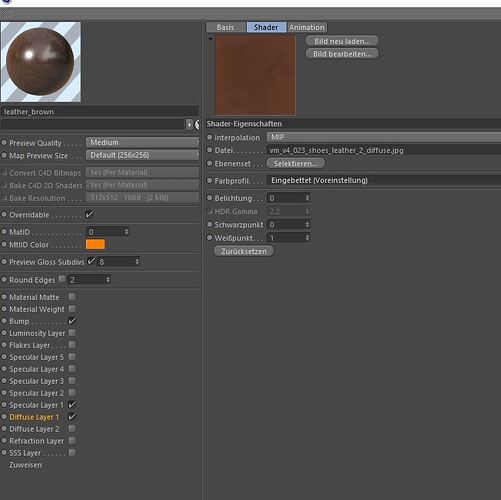The width and height of the screenshot is (501, 500).
Task: Click the Preview Quality animation dot
Action: [4, 142]
